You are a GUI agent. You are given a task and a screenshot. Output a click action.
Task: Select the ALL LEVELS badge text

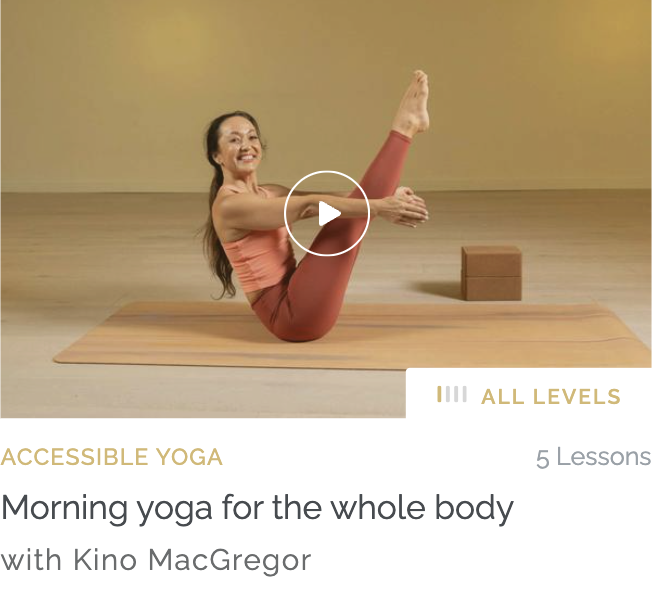[x=551, y=397]
